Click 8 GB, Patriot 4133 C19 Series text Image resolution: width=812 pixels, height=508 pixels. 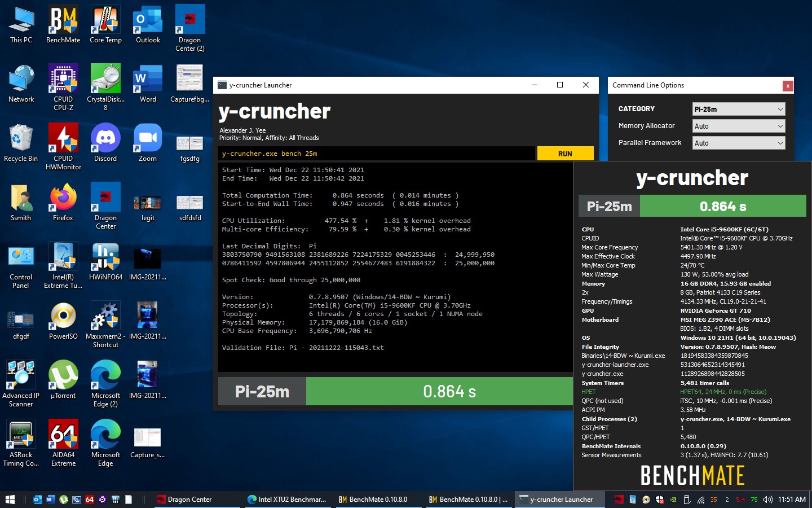pos(720,292)
